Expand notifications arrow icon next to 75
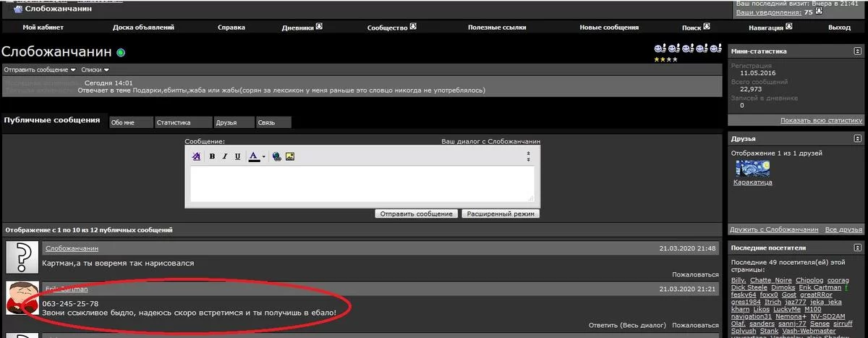The height and width of the screenshot is (338, 868). (x=820, y=12)
